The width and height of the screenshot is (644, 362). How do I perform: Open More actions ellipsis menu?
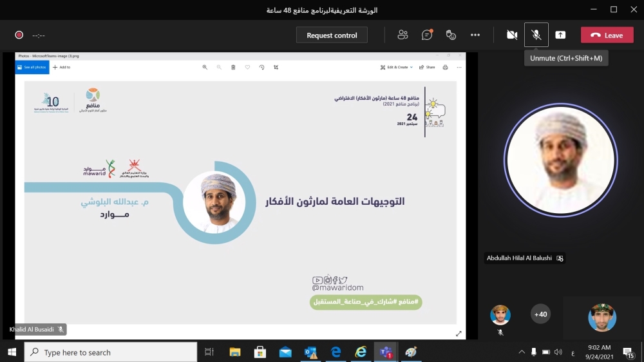pos(475,35)
